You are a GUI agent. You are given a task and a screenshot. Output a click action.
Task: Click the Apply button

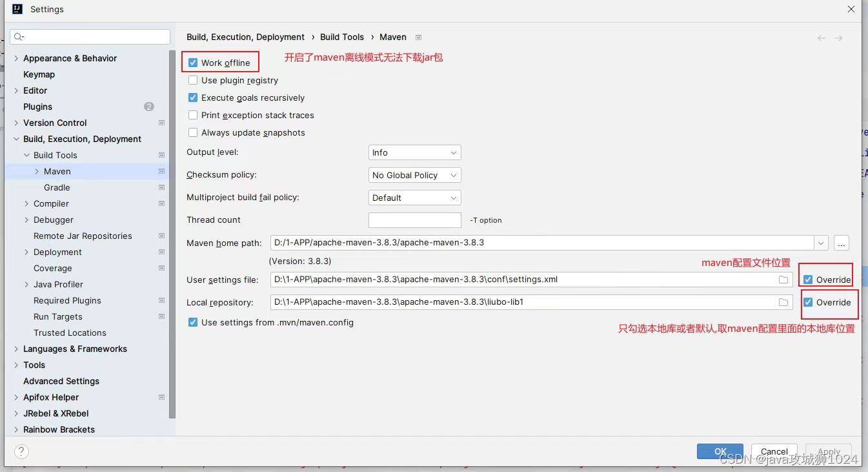[x=829, y=451]
